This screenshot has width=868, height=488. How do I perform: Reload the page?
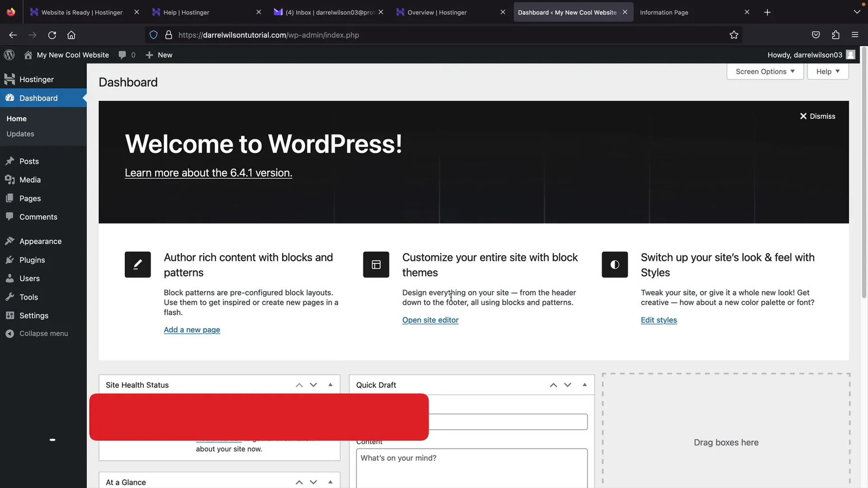(x=52, y=35)
